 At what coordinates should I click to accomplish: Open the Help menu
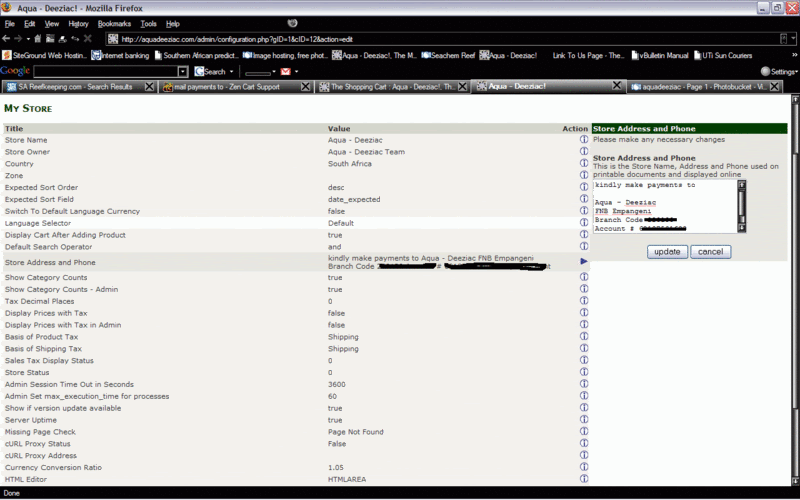[173, 23]
